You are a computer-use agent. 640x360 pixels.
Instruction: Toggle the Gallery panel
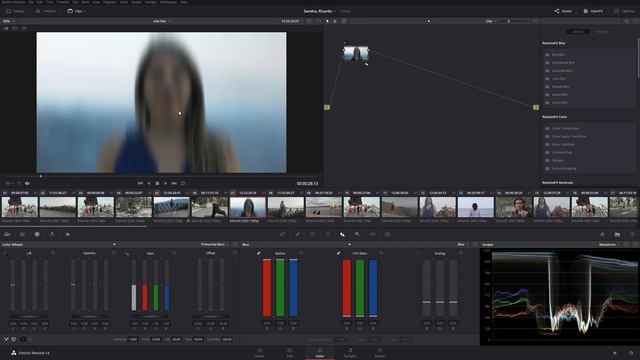coord(15,11)
